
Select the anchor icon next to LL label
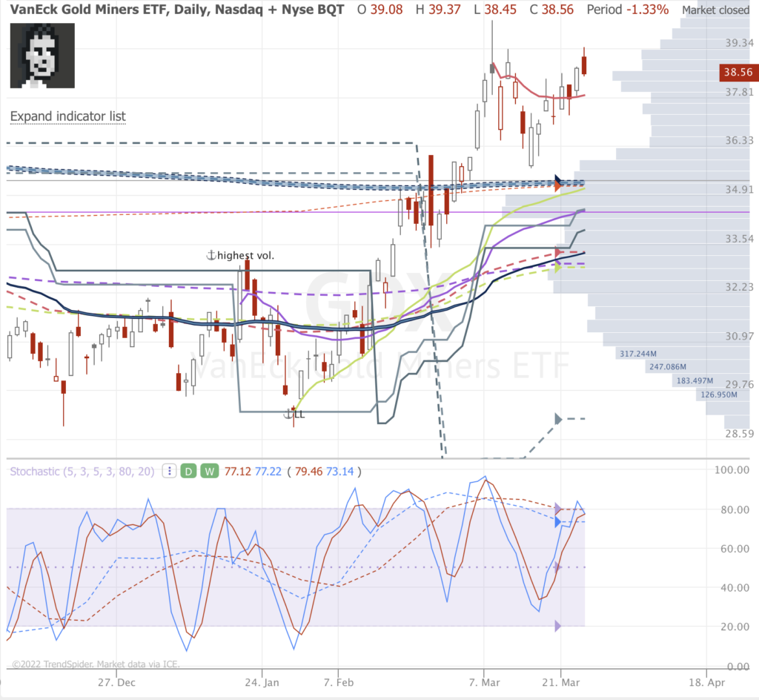coord(288,414)
